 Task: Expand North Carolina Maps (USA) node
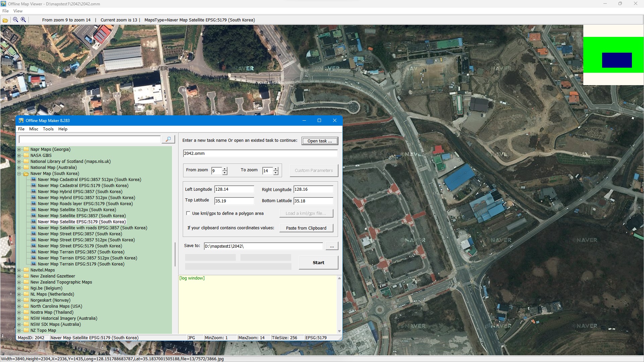click(19, 306)
